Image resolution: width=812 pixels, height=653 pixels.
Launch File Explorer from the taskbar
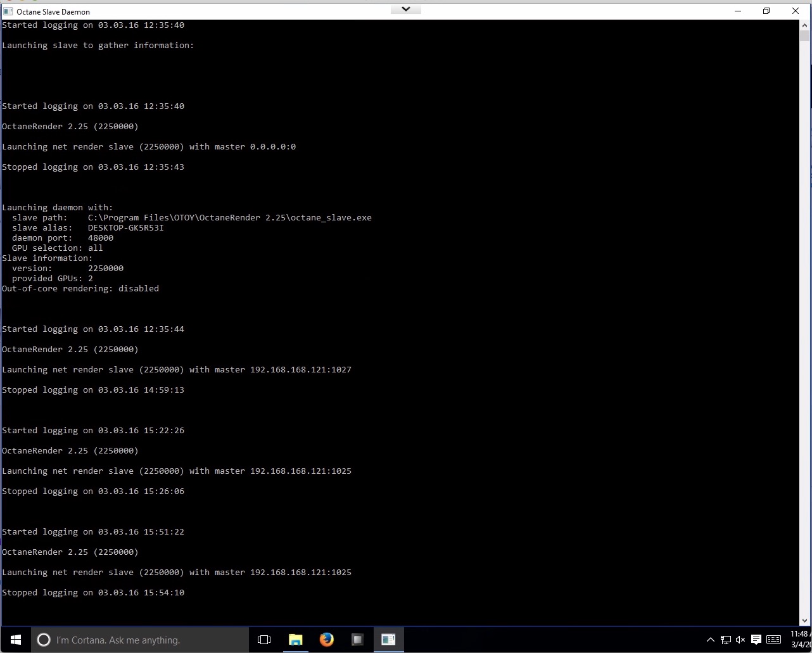[x=295, y=640]
